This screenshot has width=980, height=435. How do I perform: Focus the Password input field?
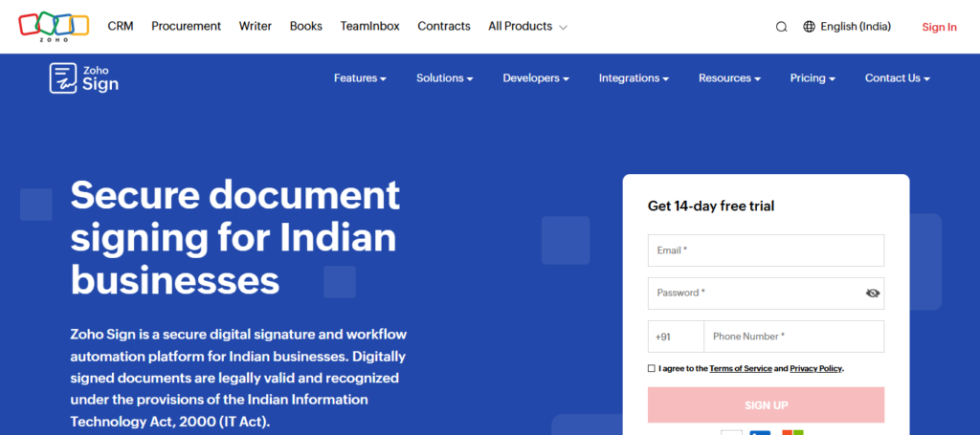pyautogui.click(x=767, y=294)
